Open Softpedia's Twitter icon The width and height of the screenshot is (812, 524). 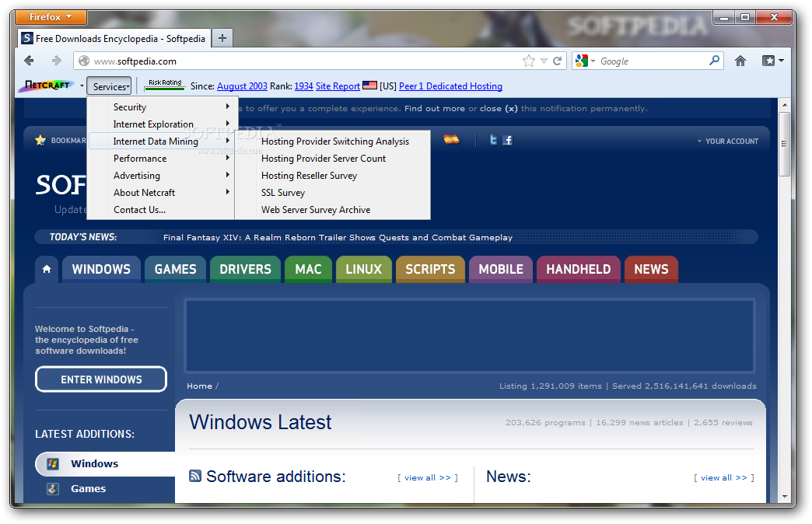(493, 140)
